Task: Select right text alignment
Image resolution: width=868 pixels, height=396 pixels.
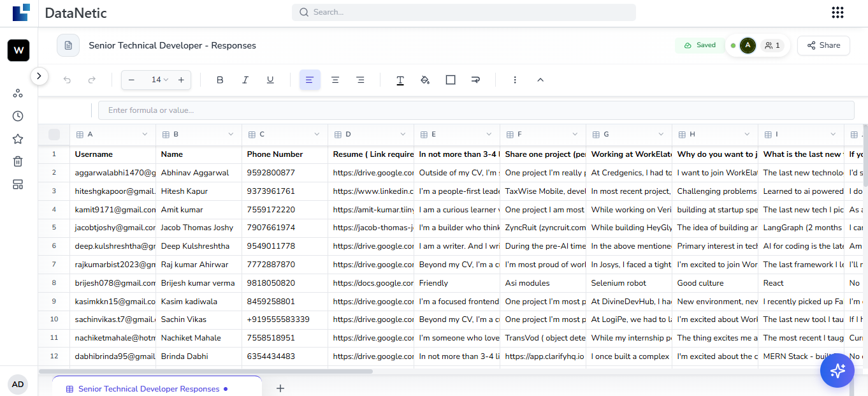Action: pyautogui.click(x=360, y=80)
